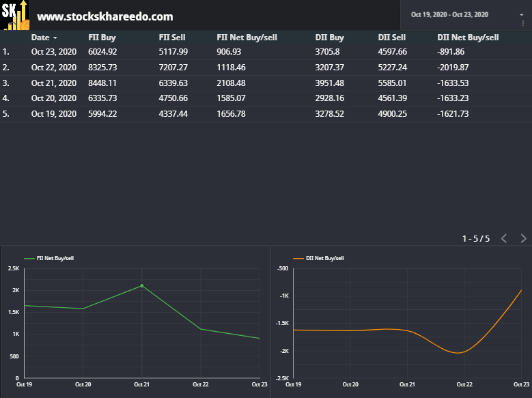The image size is (532, 398).
Task: Click FII Buy value 6024.92
Action: coord(102,52)
